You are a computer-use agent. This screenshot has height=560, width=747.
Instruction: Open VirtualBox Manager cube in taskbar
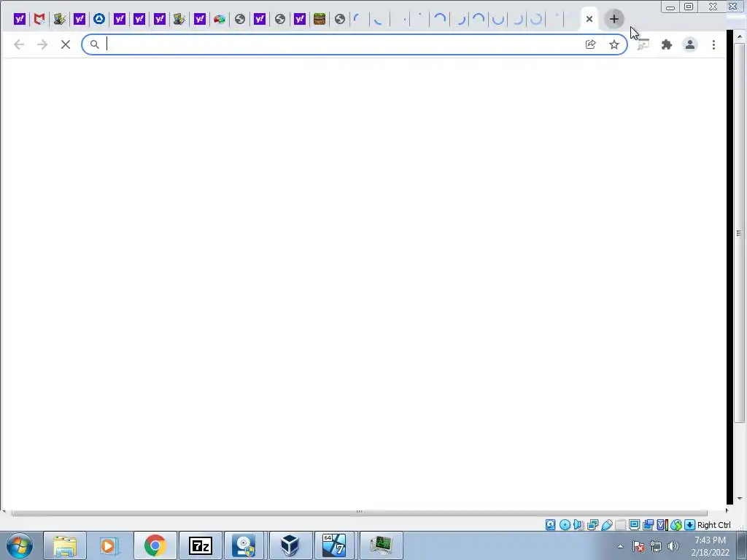coord(290,545)
